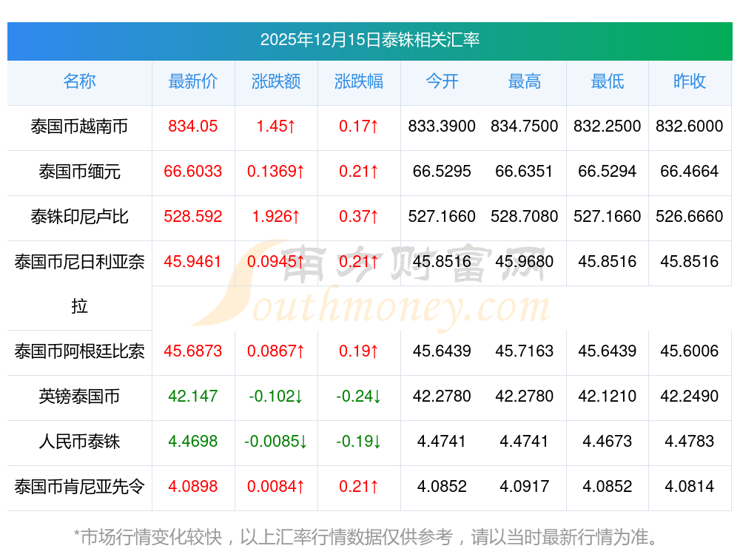Screen dimensions: 740x560
Task: Select the 泰国币尼日利亚奈拉 row name
Action: point(79,284)
